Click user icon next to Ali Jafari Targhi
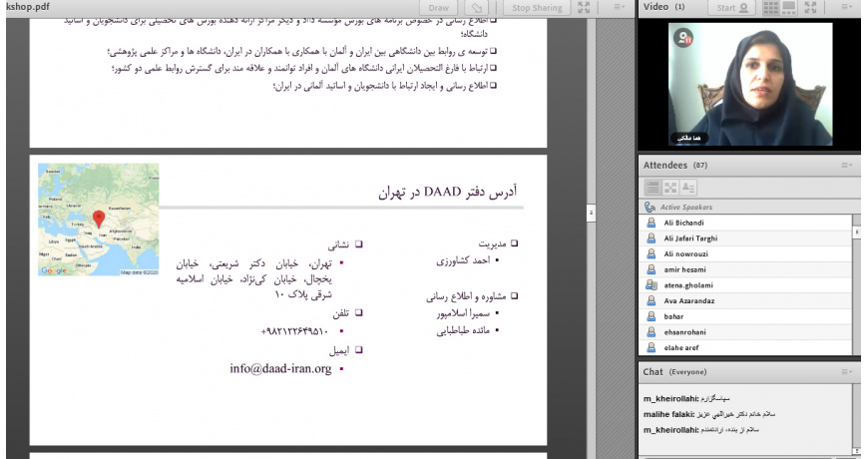Viewport: 868px width, 459px height. click(x=651, y=238)
